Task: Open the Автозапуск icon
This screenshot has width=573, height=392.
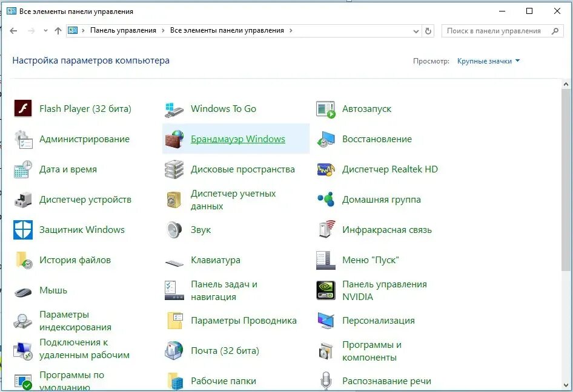Action: [x=326, y=109]
